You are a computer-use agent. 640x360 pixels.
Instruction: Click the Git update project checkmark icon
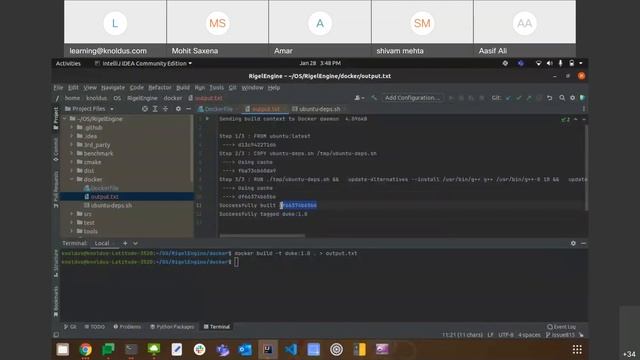pyautogui.click(x=508, y=98)
